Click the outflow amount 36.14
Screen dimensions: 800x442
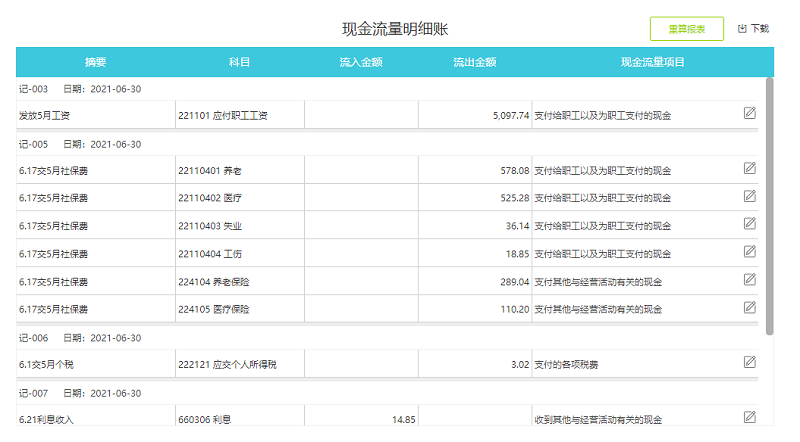click(x=517, y=226)
